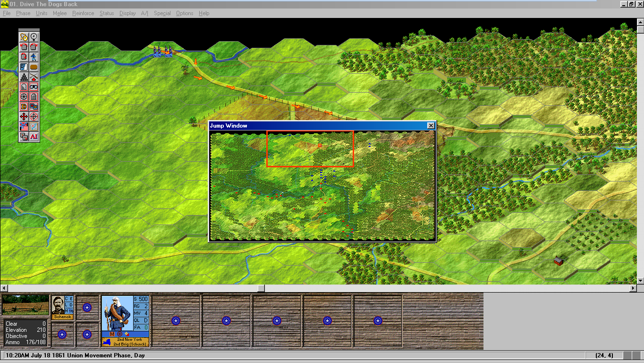Open the Phase menu
Viewport: 644px width, 363px height.
pyautogui.click(x=23, y=13)
